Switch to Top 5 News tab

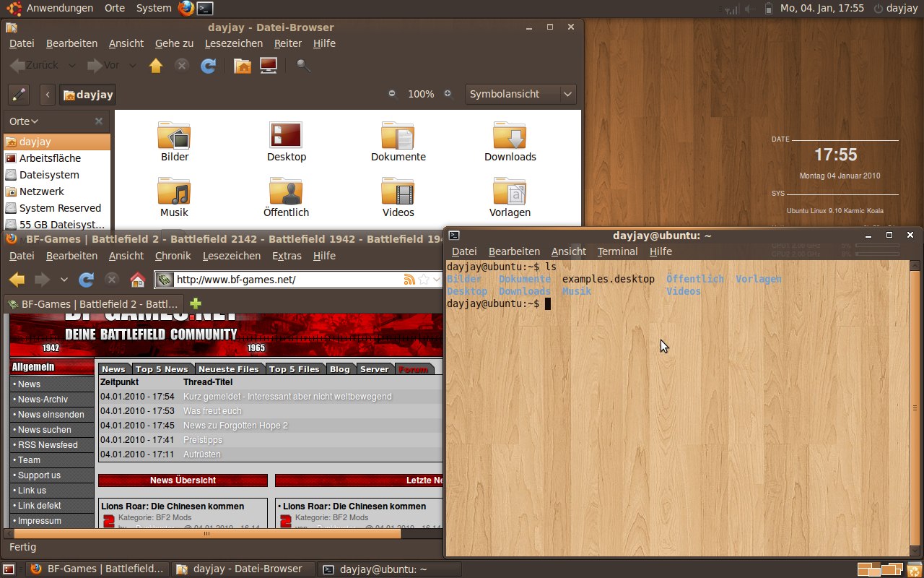pyautogui.click(x=163, y=369)
